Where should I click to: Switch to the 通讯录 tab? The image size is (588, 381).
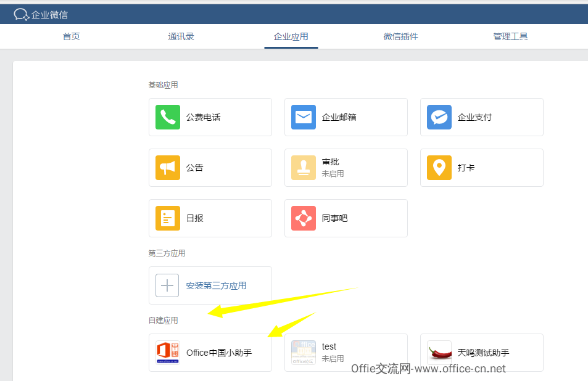pyautogui.click(x=181, y=36)
